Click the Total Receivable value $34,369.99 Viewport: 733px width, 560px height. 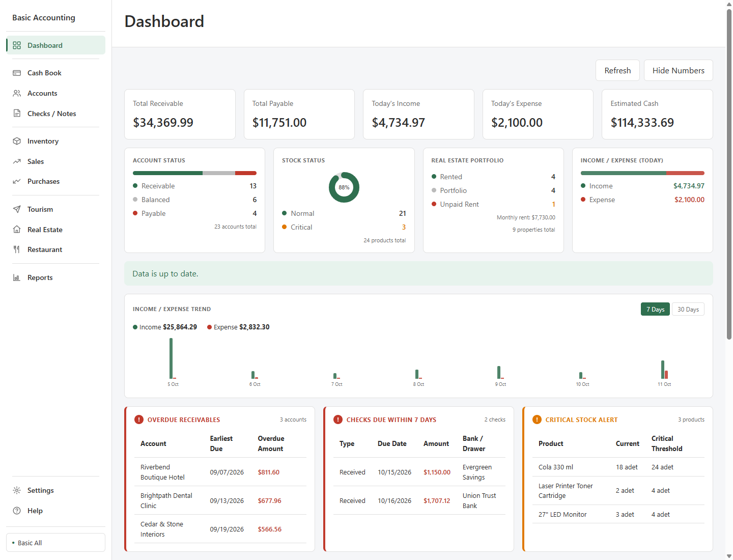[x=163, y=123]
